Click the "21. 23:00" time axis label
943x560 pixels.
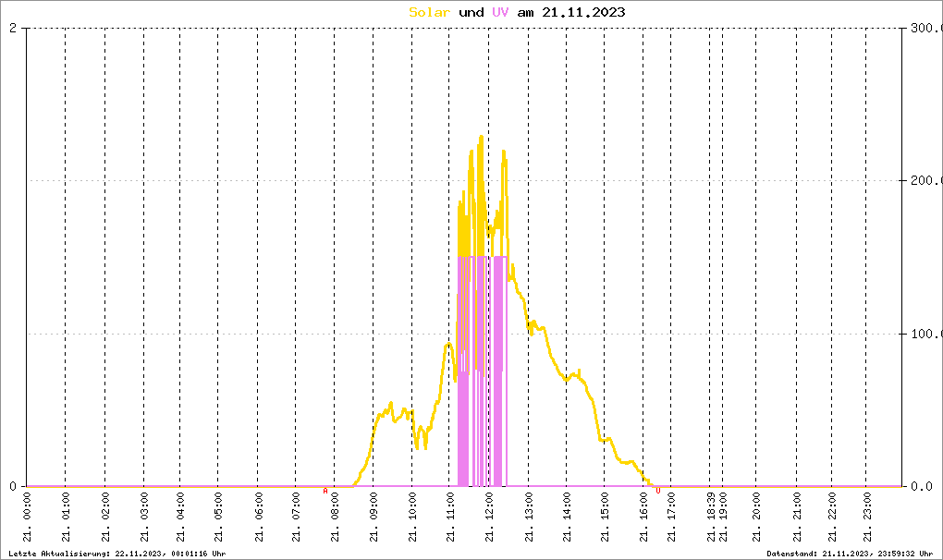(x=866, y=517)
